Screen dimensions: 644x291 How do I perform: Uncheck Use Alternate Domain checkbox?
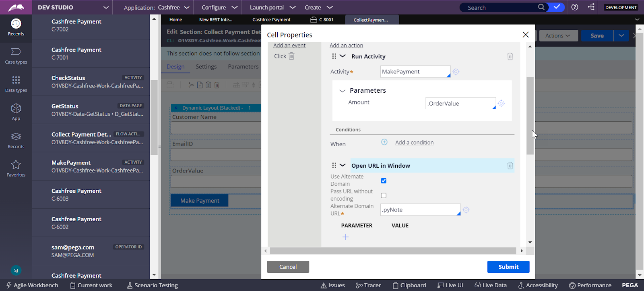coord(384,181)
